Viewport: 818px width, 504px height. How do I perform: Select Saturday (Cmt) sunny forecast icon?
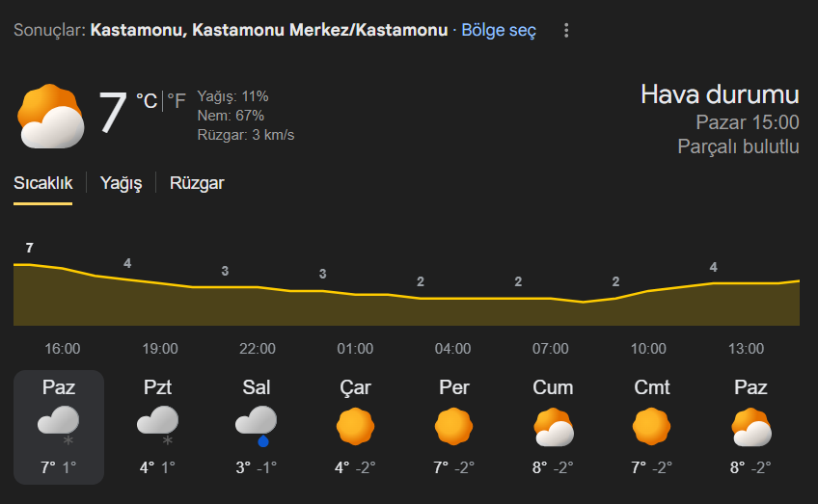pos(651,425)
